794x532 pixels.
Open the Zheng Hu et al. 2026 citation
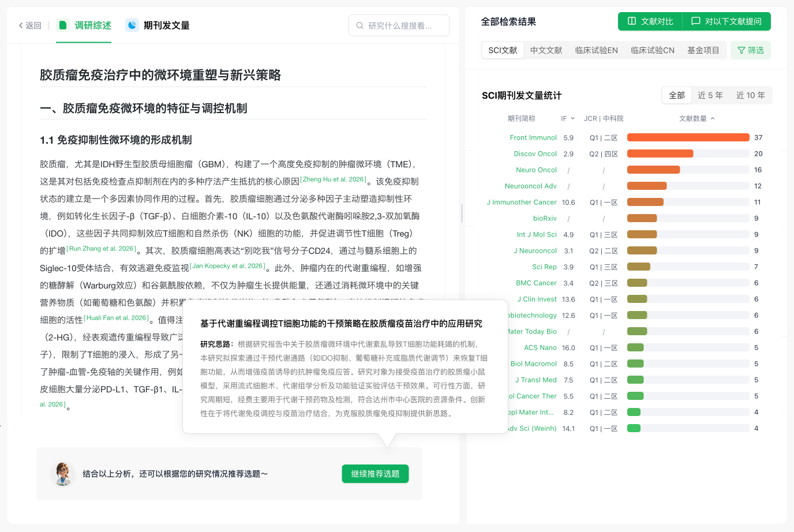(x=333, y=179)
